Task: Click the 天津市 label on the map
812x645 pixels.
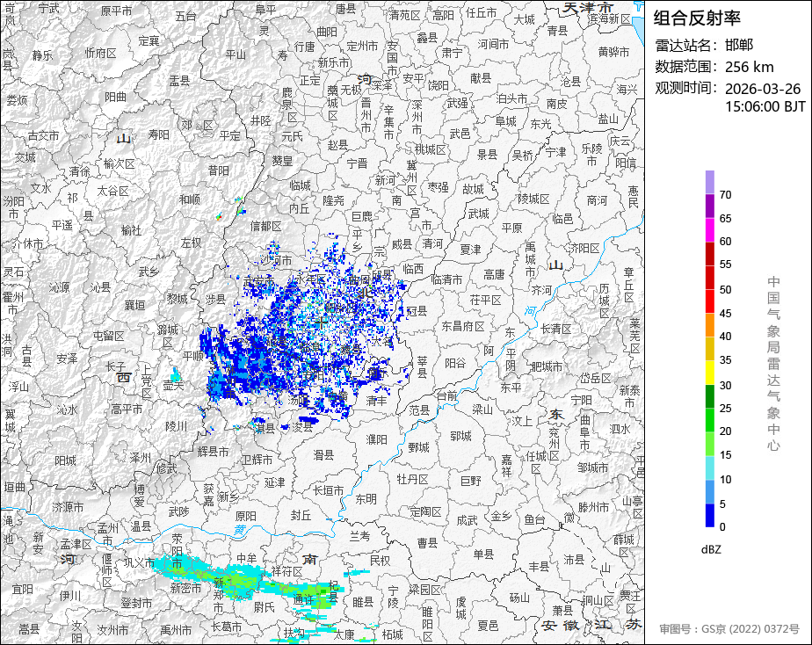Action: pyautogui.click(x=588, y=8)
